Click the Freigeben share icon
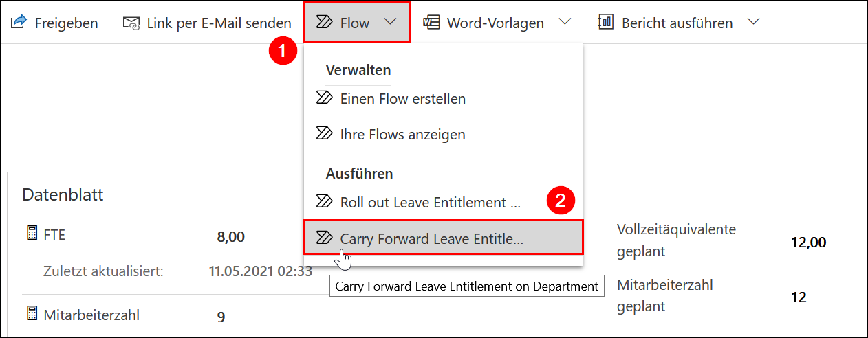Image resolution: width=868 pixels, height=338 pixels. [x=18, y=23]
